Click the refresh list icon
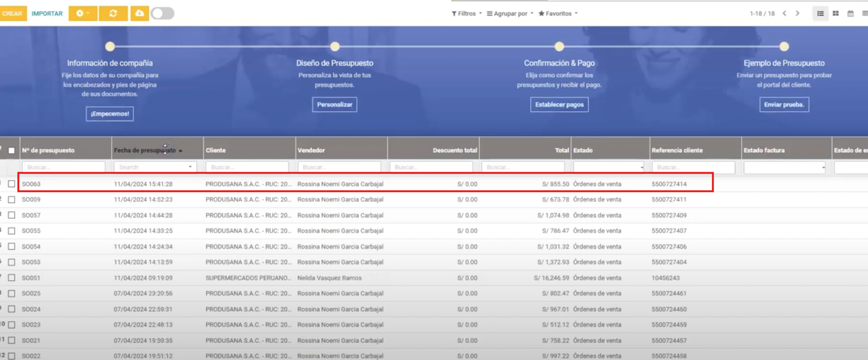The height and width of the screenshot is (360, 868). click(113, 13)
